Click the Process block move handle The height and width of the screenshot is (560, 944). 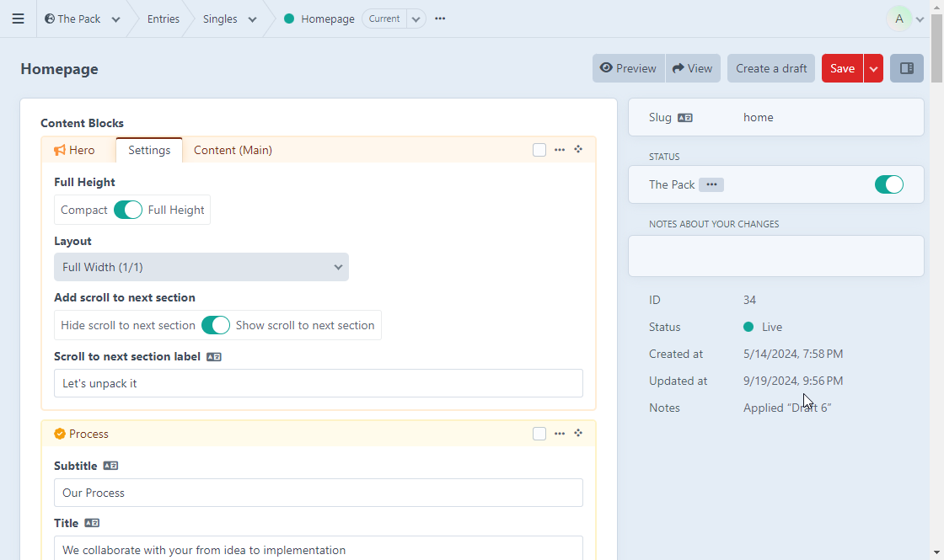pos(578,434)
